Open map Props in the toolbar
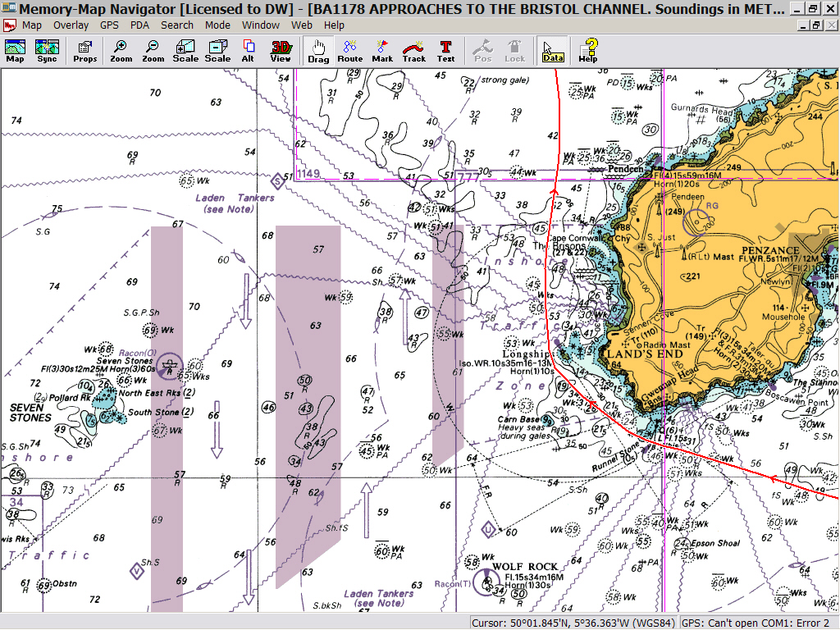This screenshot has width=840, height=630. pyautogui.click(x=85, y=51)
